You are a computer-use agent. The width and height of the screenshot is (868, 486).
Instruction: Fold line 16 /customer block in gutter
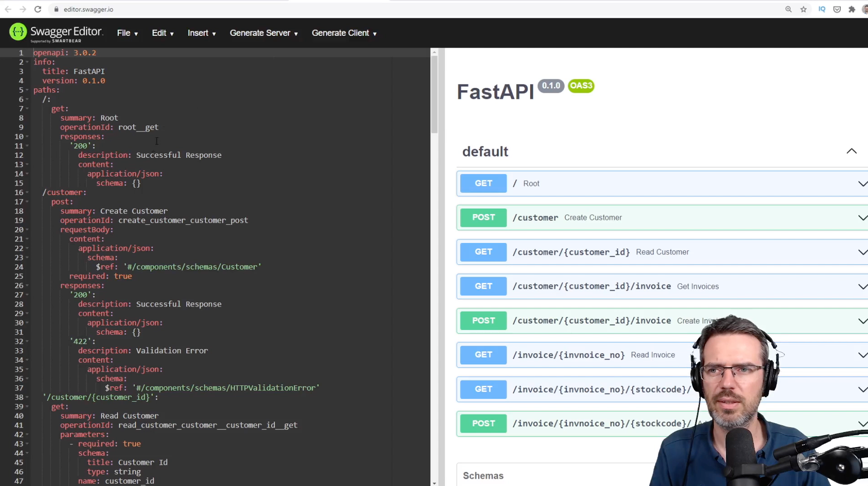pyautogui.click(x=27, y=192)
